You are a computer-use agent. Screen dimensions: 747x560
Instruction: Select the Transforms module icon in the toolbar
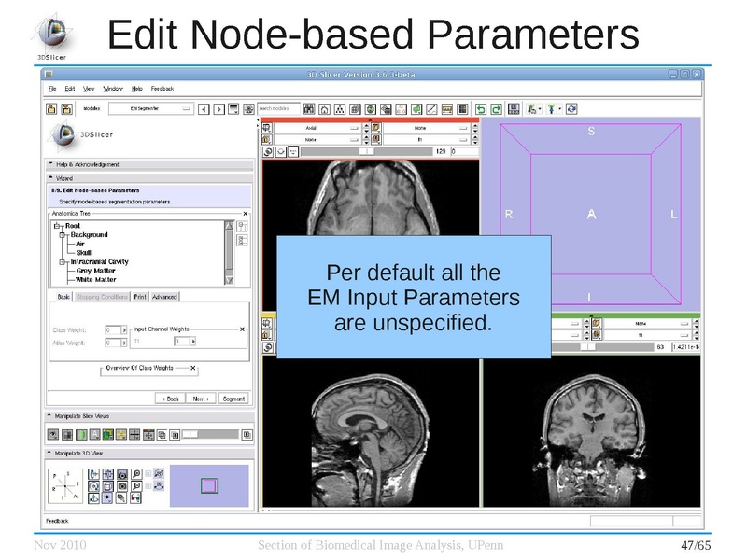pos(386,107)
